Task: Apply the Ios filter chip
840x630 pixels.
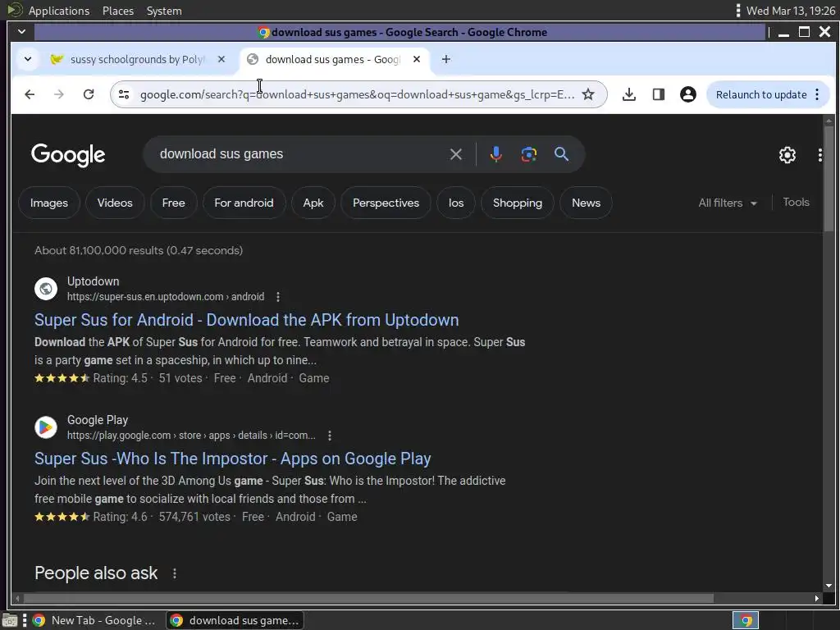Action: tap(456, 203)
